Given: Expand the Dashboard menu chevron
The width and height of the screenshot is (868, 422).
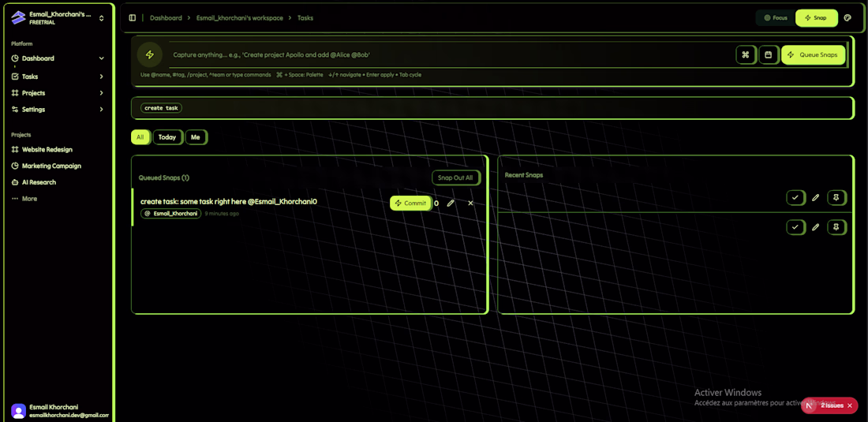Looking at the screenshot, I should click(x=101, y=58).
